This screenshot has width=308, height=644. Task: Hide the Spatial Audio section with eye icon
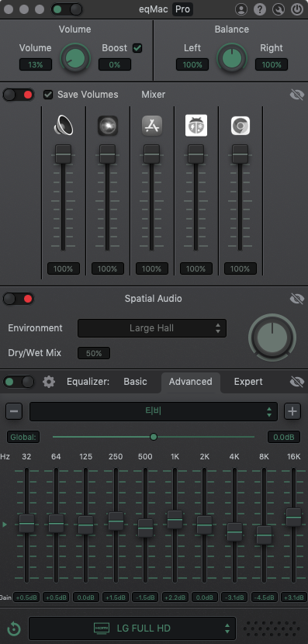coord(296,299)
